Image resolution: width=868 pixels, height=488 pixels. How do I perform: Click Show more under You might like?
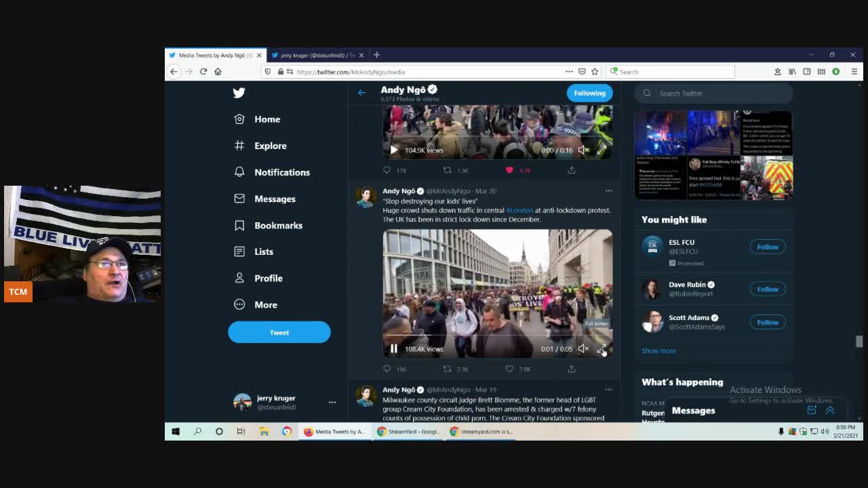pyautogui.click(x=658, y=351)
